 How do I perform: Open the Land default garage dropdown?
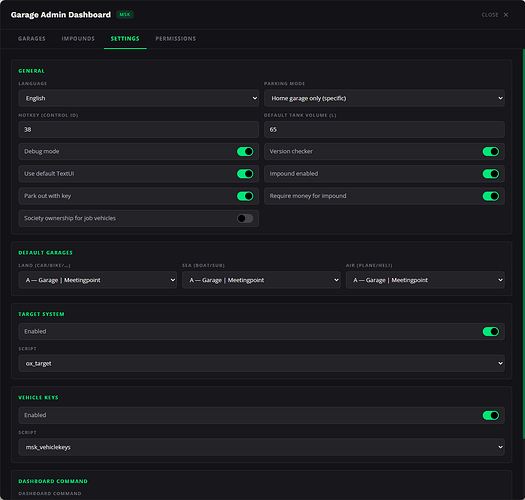[98, 280]
